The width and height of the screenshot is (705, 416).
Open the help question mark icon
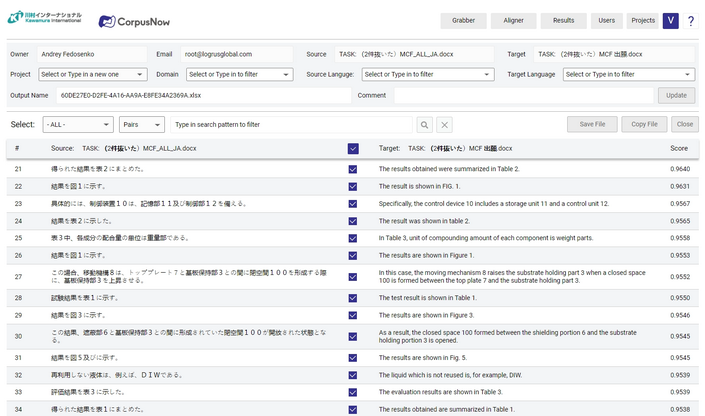(x=690, y=21)
